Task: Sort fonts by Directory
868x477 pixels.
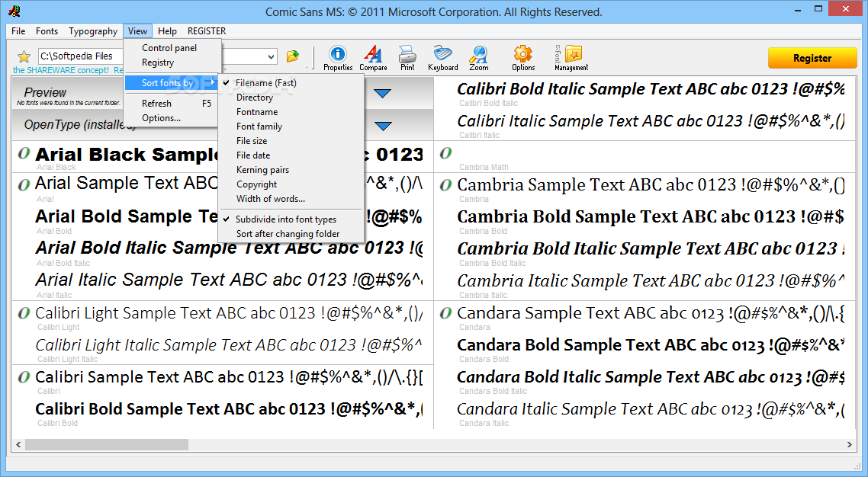Action: point(291,98)
